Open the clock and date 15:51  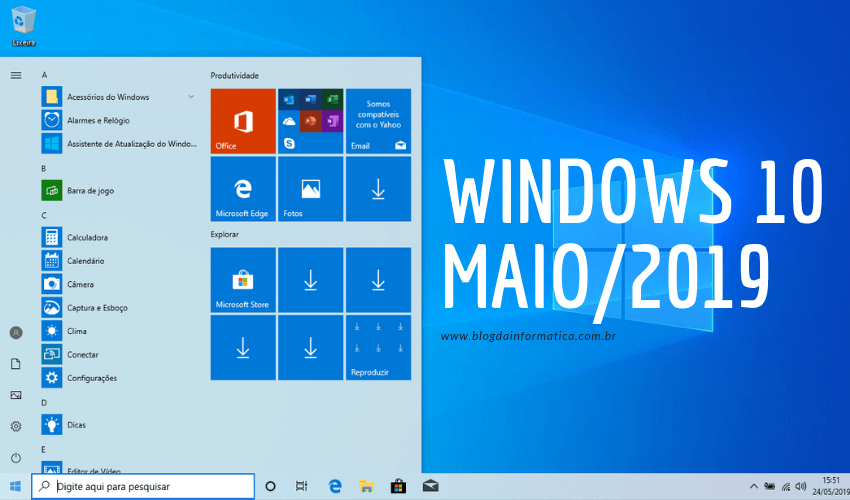pos(830,486)
